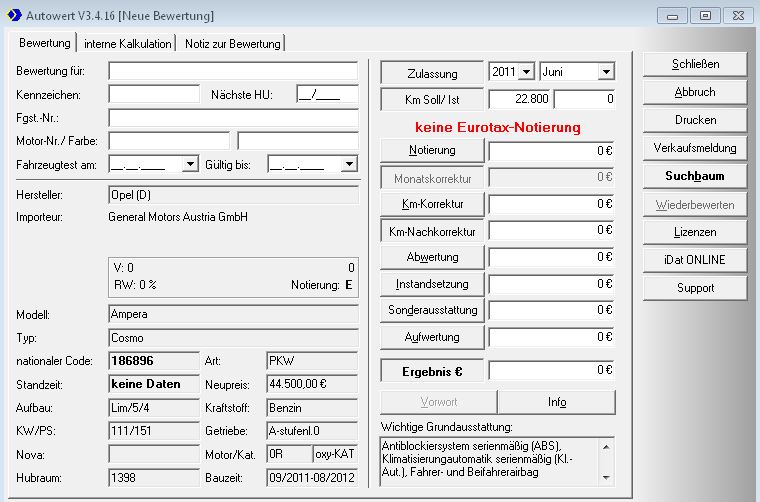Open Suchbaum from the right panel
The width and height of the screenshot is (760, 502).
pyautogui.click(x=695, y=176)
